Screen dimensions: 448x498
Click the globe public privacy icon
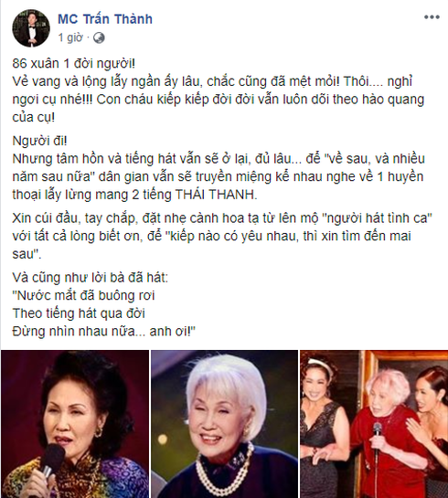(x=99, y=37)
